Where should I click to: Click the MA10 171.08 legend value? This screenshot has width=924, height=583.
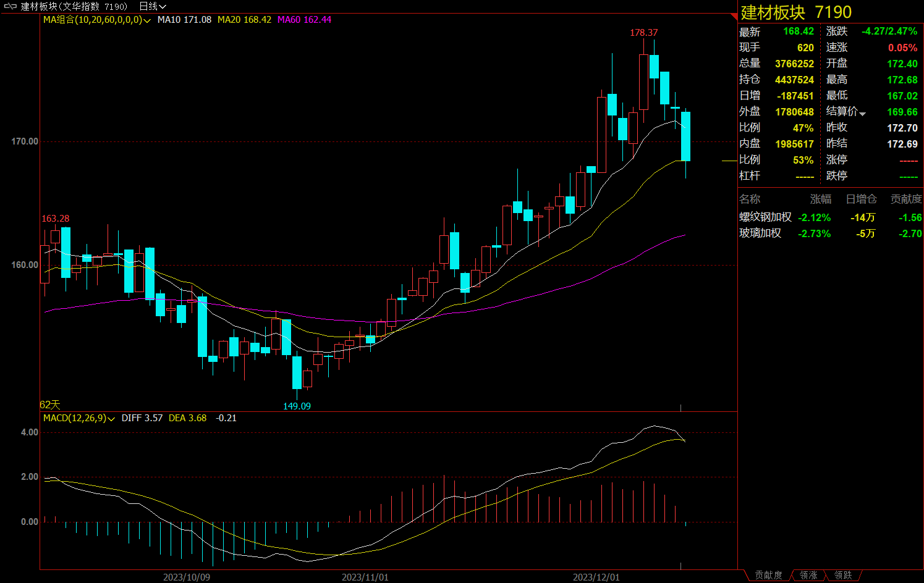(x=184, y=20)
